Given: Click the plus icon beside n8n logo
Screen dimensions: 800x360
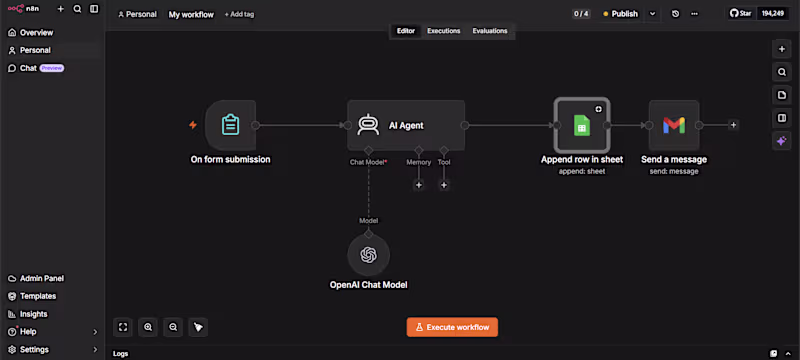Looking at the screenshot, I should [60, 9].
